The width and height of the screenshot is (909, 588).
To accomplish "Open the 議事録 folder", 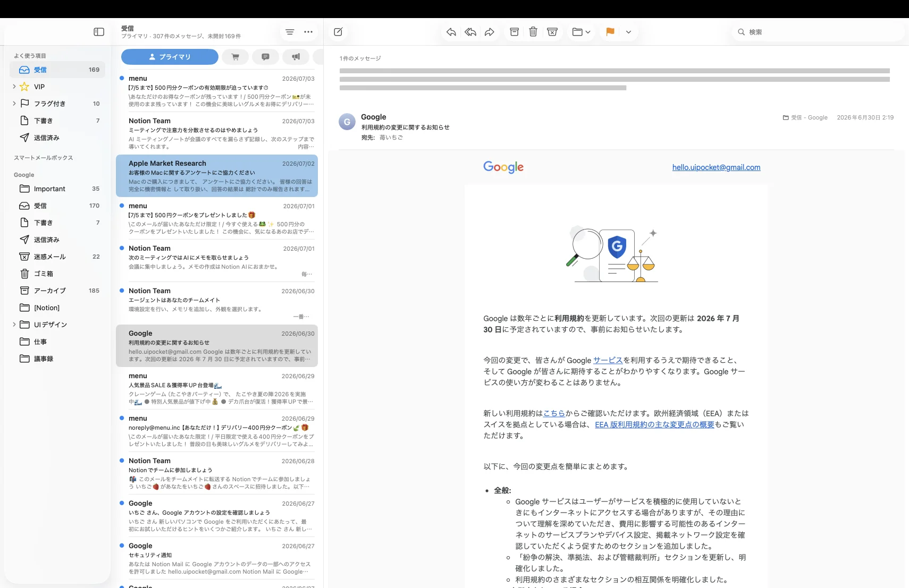I will point(57,359).
